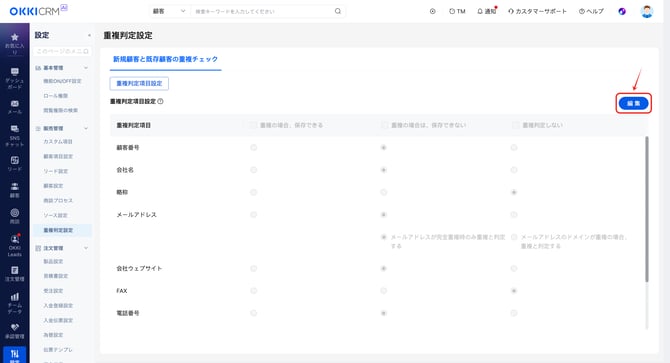Open the ダッシュボード icon in sidebar
Image resolution: width=670 pixels, height=363 pixels.
pos(15,71)
